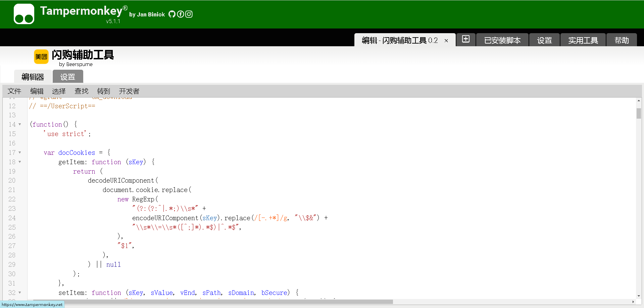Click the scroll right arrow at bottom
This screenshot has width=644, height=308.
[633, 302]
